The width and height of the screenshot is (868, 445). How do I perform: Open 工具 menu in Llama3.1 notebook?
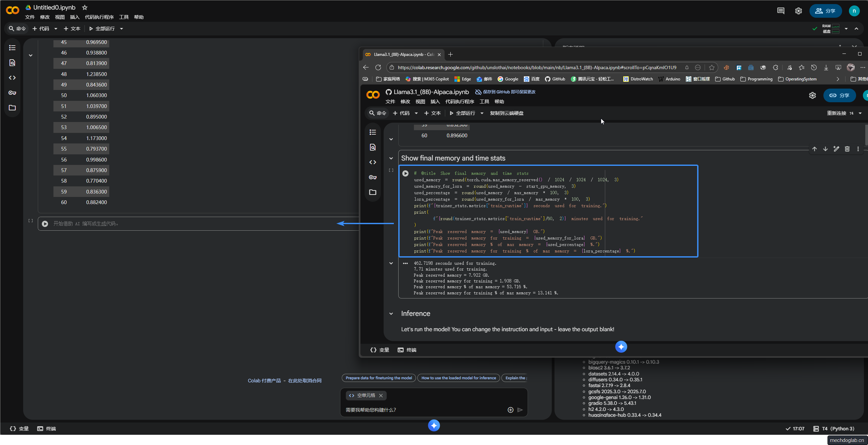coord(484,102)
